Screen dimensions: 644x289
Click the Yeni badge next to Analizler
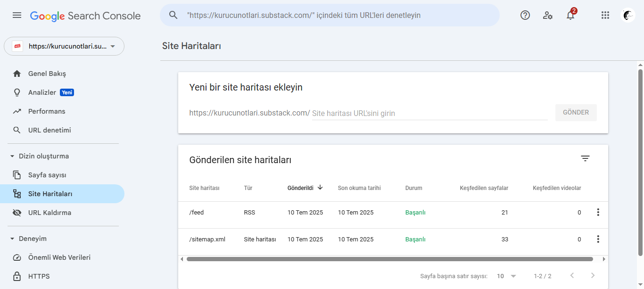coord(67,92)
